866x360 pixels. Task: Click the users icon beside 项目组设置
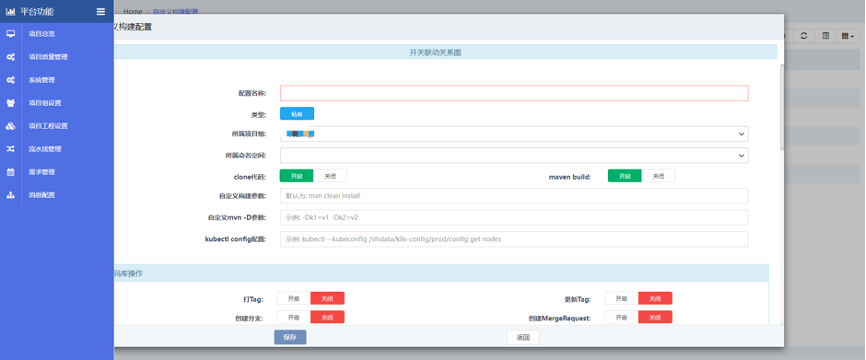pyautogui.click(x=10, y=103)
